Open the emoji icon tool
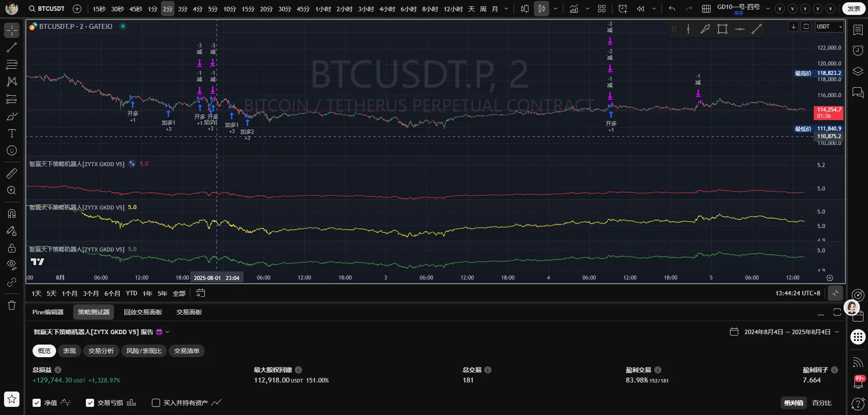This screenshot has height=415, width=868. (x=12, y=150)
